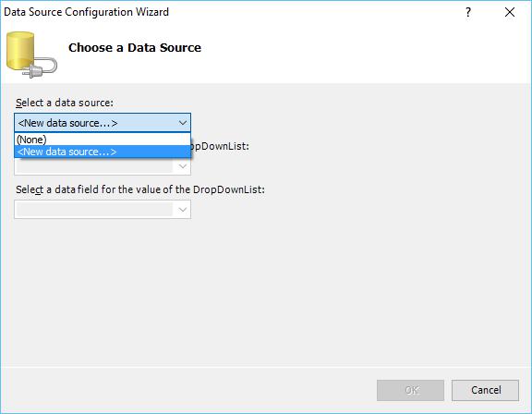This screenshot has width=532, height=414.
Task: Choose (None) from the data source list
Action: [x=103, y=140]
